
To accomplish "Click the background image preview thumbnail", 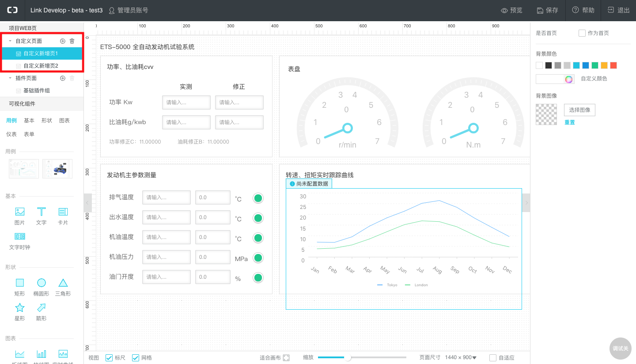I will [x=546, y=114].
